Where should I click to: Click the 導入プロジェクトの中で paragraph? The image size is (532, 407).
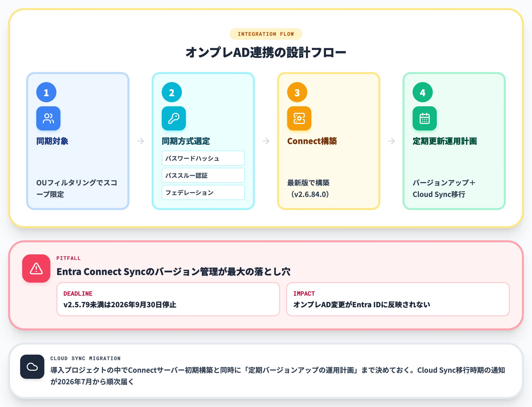pyautogui.click(x=278, y=376)
